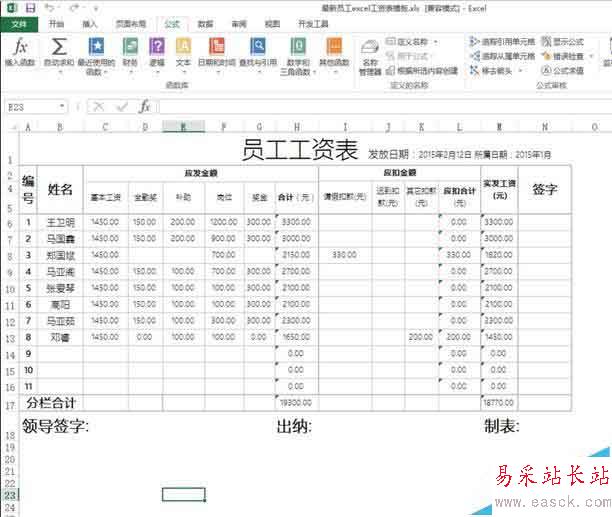Image resolution: width=612 pixels, height=517 pixels.
Task: Click the 合计(元) column header
Action: [296, 197]
